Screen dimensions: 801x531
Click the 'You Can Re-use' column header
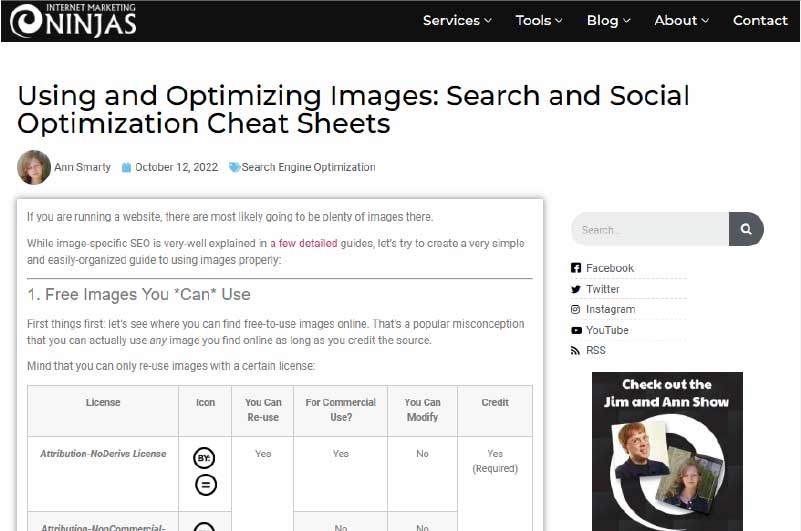[263, 410]
